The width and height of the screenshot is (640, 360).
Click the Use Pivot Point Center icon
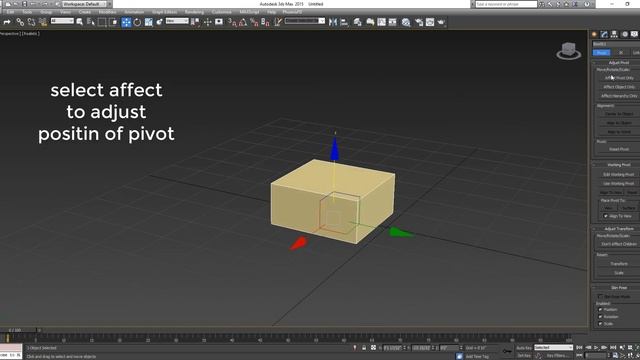[196, 22]
